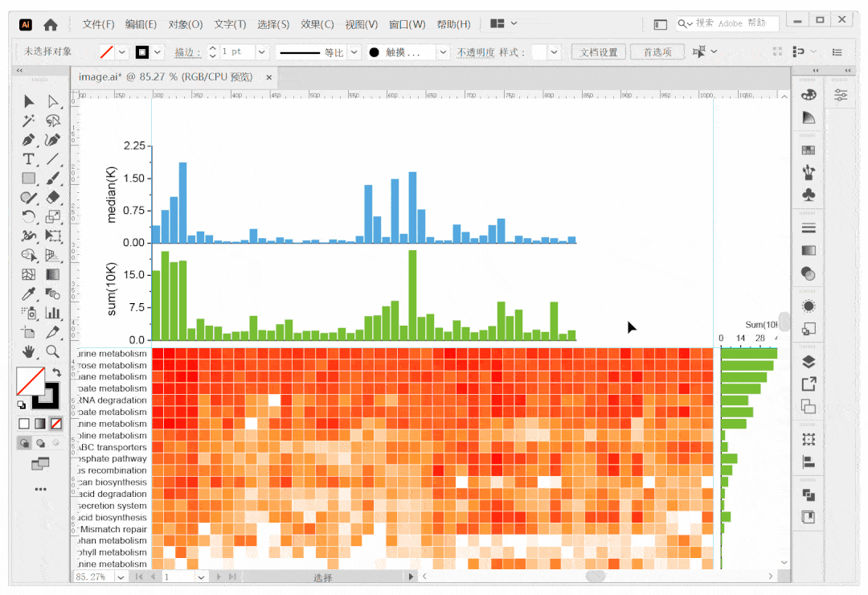Image resolution: width=868 pixels, height=595 pixels.
Task: Select the Type tool
Action: point(29,159)
